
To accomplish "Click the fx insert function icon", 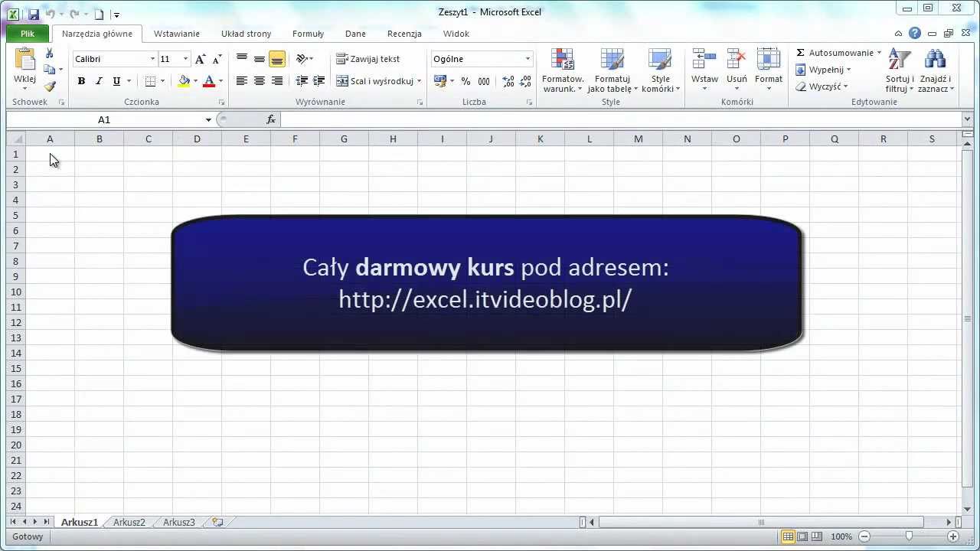I will pyautogui.click(x=271, y=119).
